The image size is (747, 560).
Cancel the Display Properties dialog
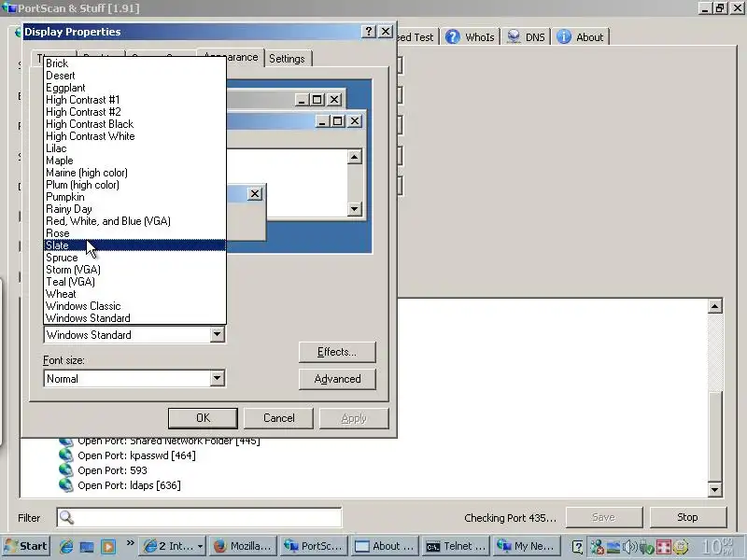click(x=278, y=418)
